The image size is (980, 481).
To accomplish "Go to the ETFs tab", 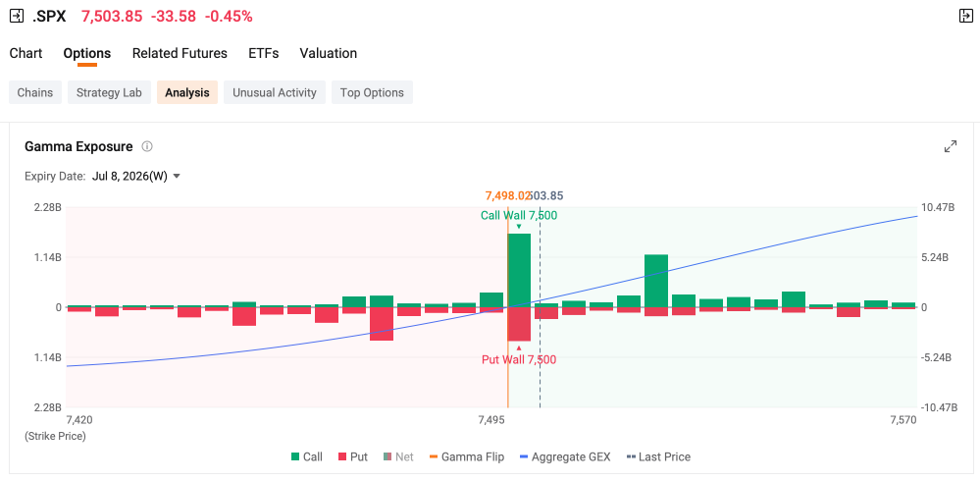I will [263, 53].
